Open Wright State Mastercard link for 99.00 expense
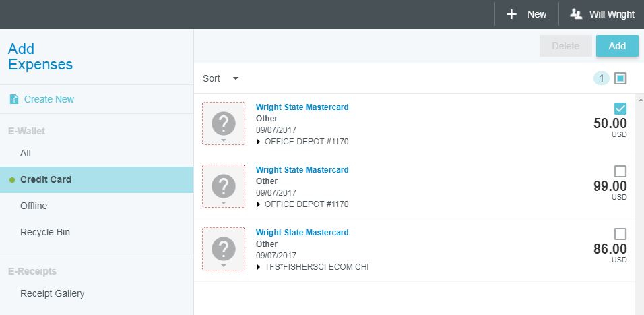The width and height of the screenshot is (644, 315). 302,170
